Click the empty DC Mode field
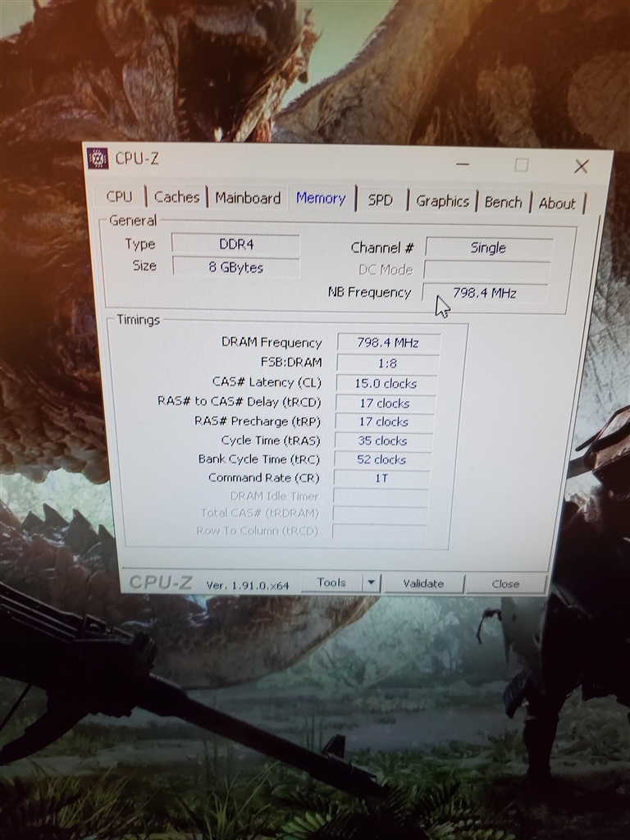This screenshot has height=840, width=630. pos(487,271)
